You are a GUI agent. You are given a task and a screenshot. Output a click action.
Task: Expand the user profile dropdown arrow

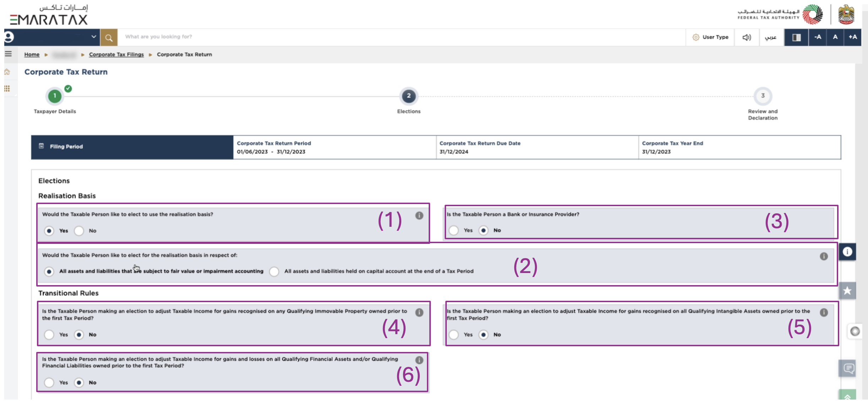[x=93, y=37]
